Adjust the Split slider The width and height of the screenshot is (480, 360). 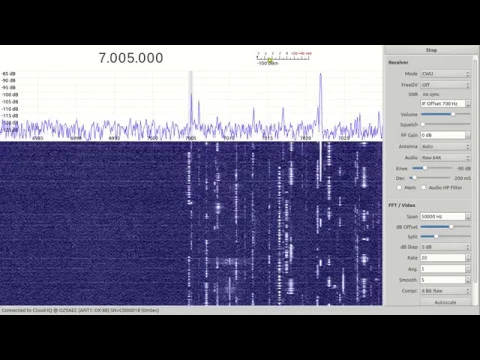(445, 236)
